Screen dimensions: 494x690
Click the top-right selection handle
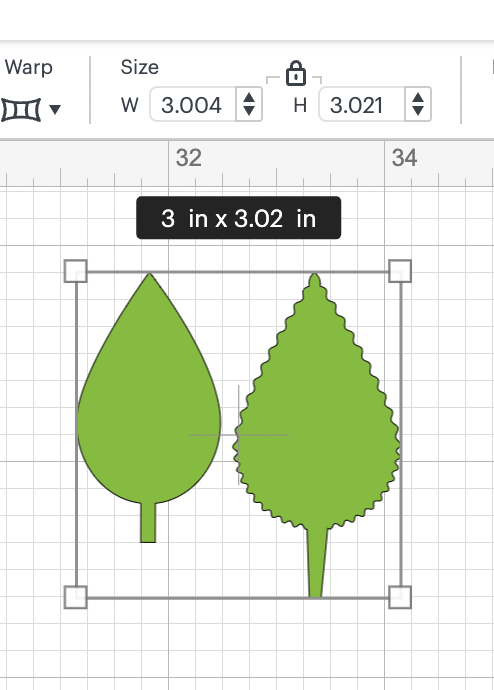point(400,271)
